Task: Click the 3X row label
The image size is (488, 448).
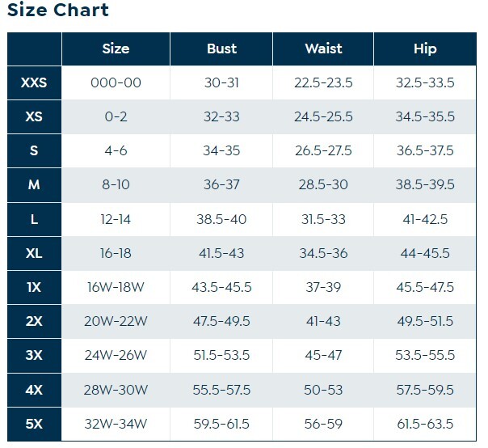Action: 34,355
